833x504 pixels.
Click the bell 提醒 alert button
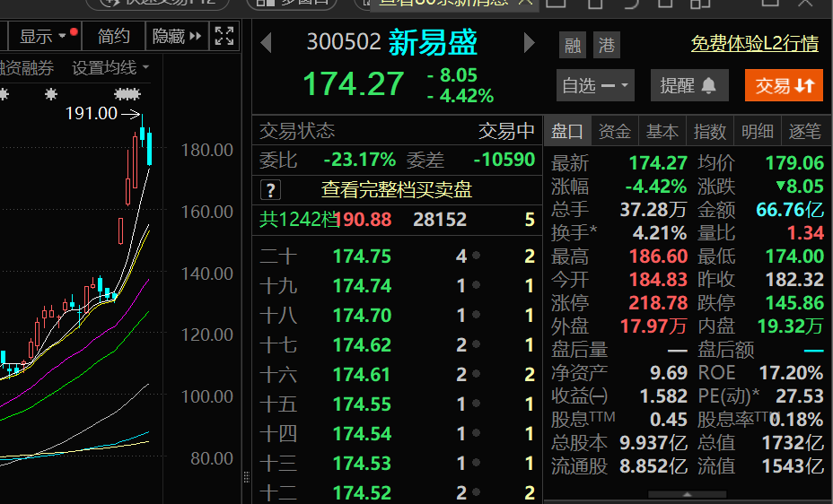pyautogui.click(x=689, y=85)
